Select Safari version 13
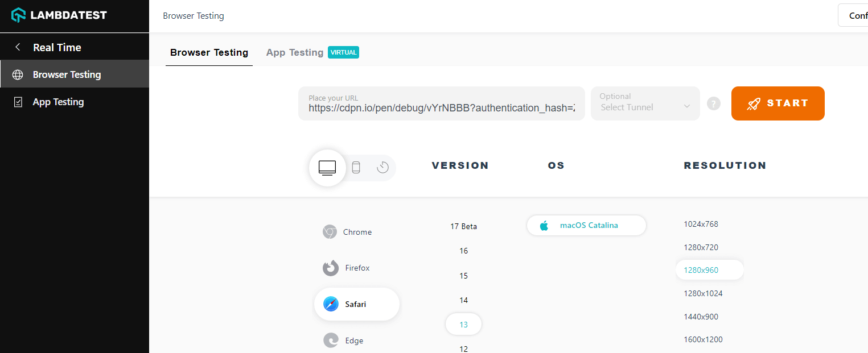Image resolution: width=868 pixels, height=353 pixels. [463, 325]
